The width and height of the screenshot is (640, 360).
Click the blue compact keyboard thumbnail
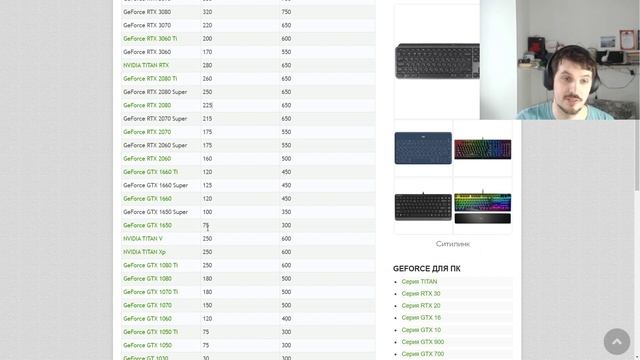click(x=423, y=148)
